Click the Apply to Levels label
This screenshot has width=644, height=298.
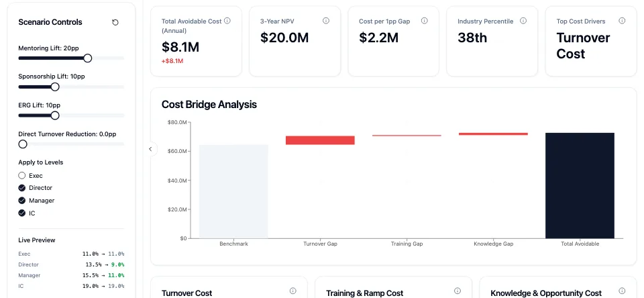41,162
